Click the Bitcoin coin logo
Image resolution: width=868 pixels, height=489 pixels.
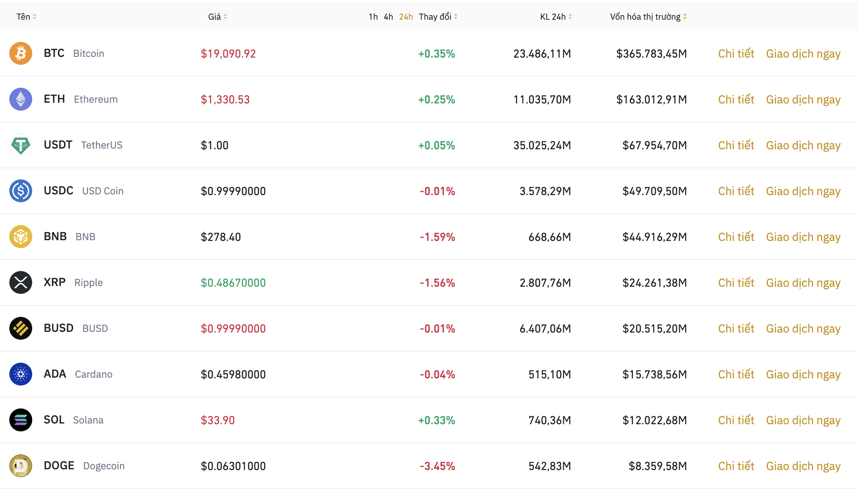point(21,53)
